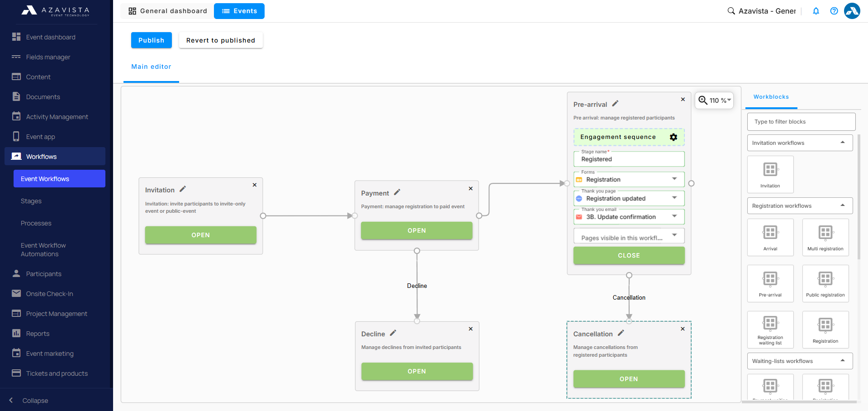
Task: Click the Workblocks panel vertical scrollbar
Action: pyautogui.click(x=859, y=197)
